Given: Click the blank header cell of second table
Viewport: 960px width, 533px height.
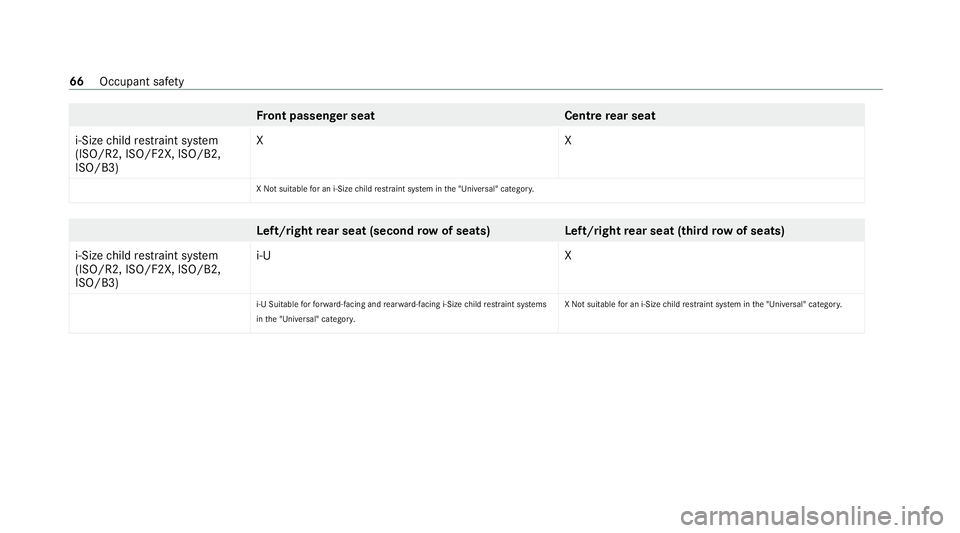Looking at the screenshot, I should (x=159, y=230).
